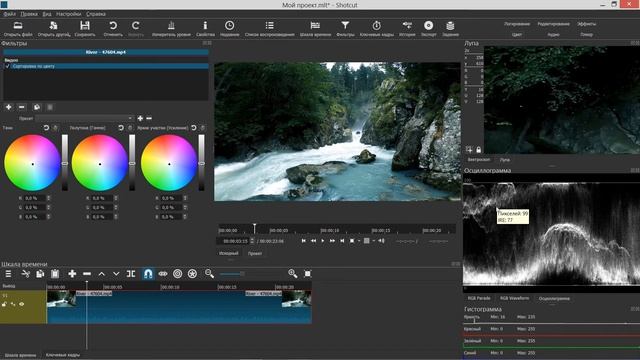Click Open Other toolbar icon
Screen dimensions: 640x360
[53, 26]
